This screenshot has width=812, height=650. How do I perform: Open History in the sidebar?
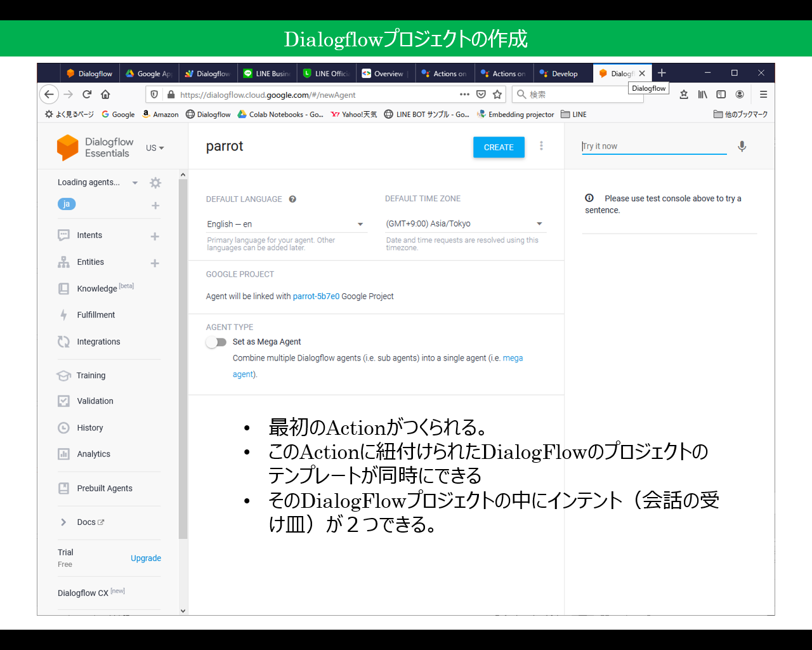pos(90,428)
